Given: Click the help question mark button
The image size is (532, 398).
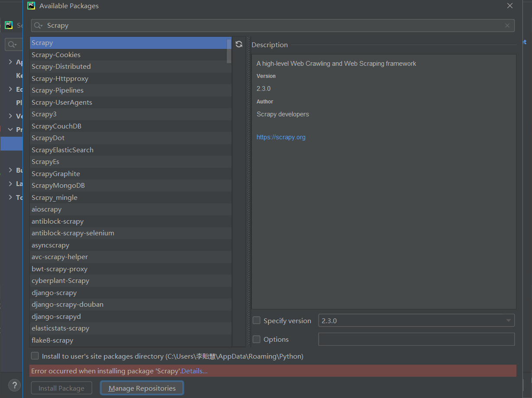Looking at the screenshot, I should pos(14,385).
